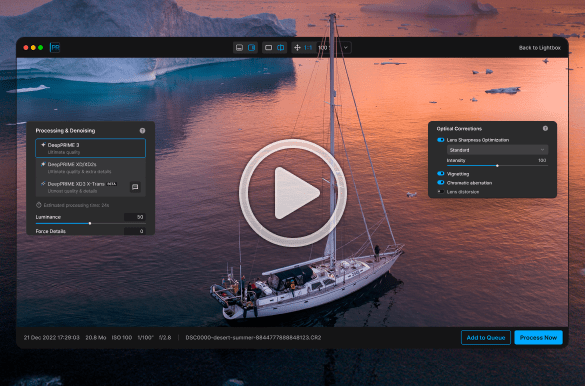Screen dimensions: 585x386
Task: Click the f/2.8 aperture text
Action: tap(165, 338)
